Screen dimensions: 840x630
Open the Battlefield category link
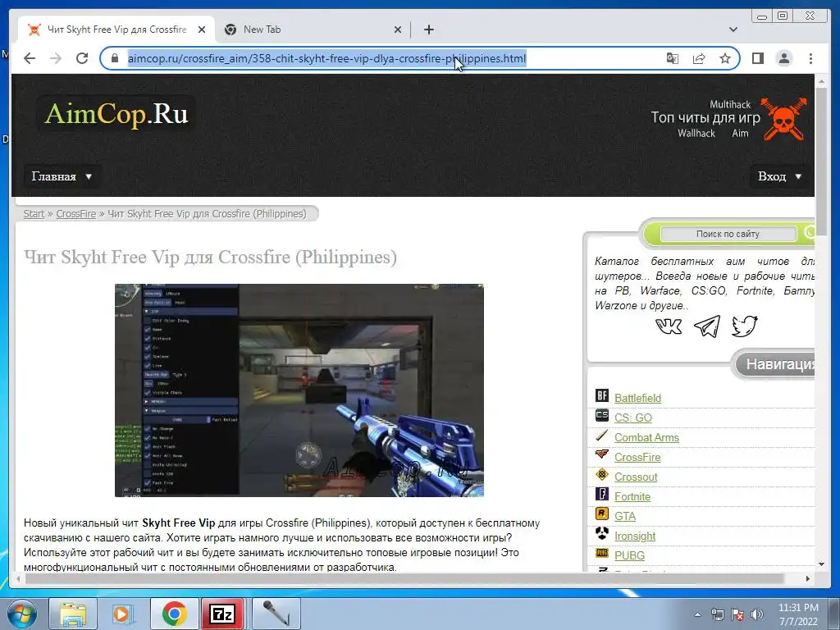tap(637, 398)
